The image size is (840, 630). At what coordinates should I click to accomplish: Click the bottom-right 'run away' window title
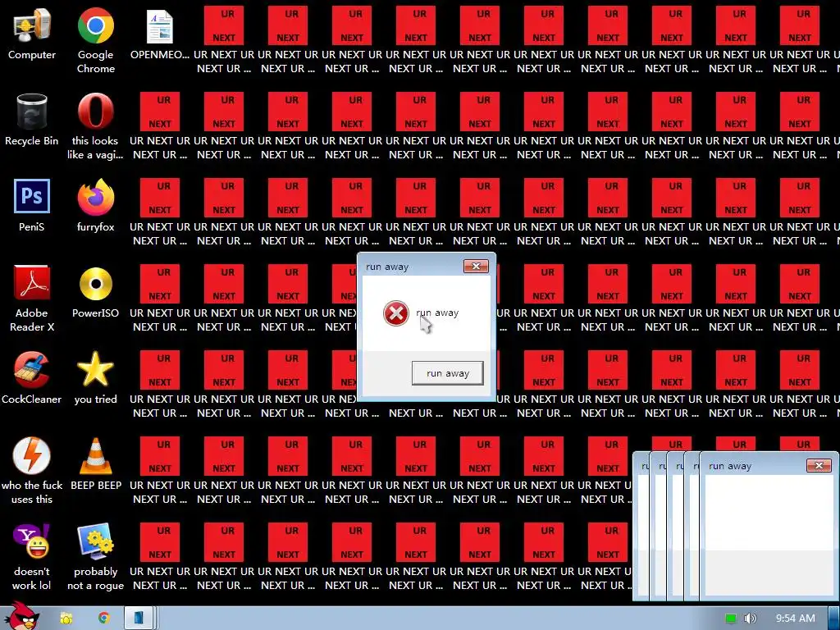729,466
